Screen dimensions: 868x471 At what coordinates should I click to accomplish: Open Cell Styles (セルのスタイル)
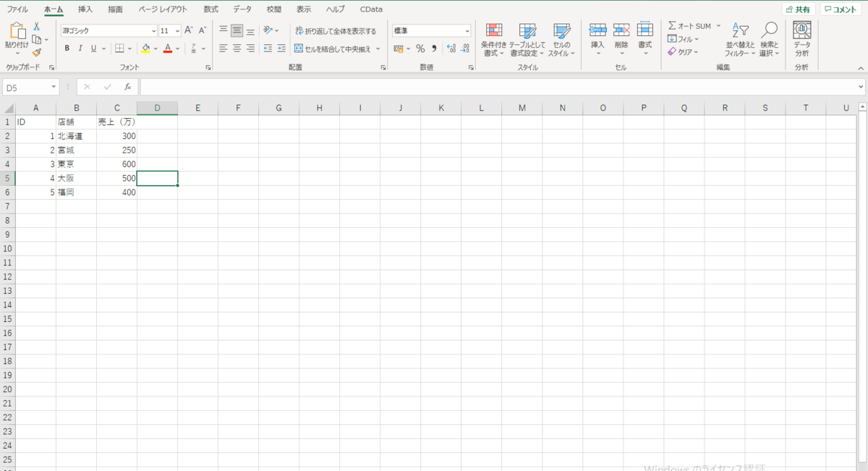coord(561,40)
